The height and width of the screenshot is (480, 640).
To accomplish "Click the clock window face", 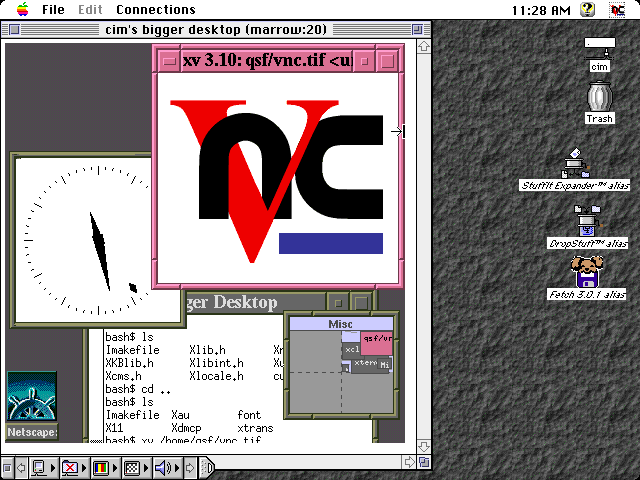I will (95, 240).
